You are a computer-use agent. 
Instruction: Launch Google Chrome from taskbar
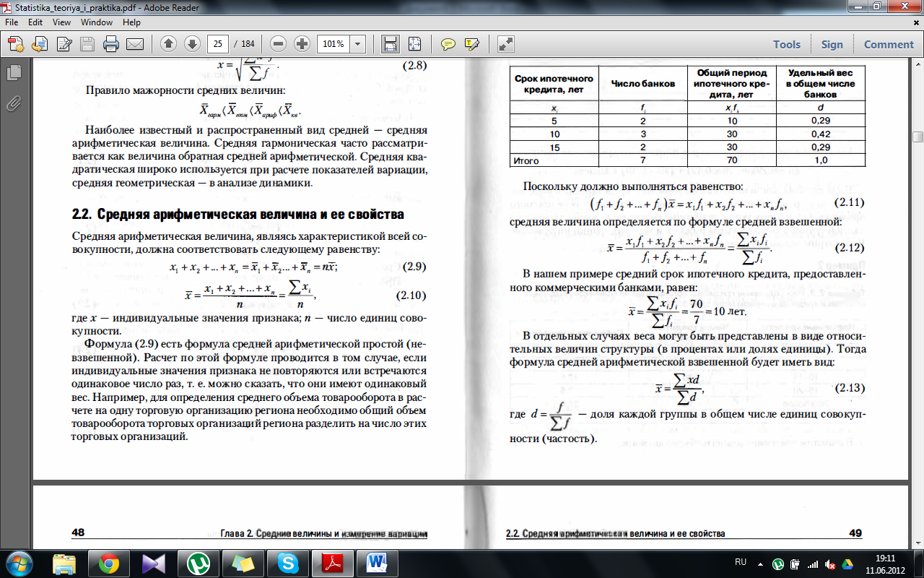point(109,563)
